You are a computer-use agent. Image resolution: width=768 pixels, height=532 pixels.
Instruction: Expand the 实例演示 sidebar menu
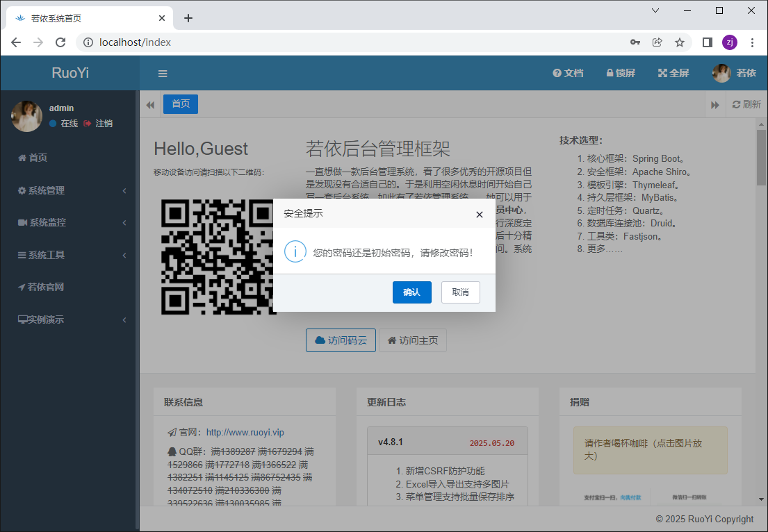pos(70,319)
